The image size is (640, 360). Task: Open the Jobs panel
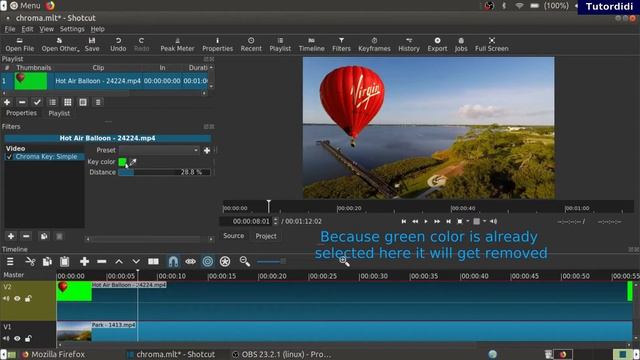click(461, 44)
